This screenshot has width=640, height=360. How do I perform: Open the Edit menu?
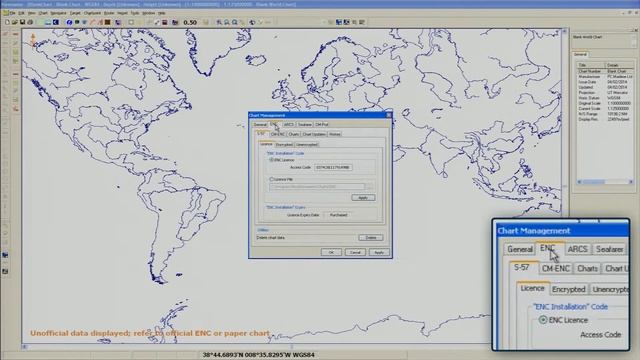[21, 13]
